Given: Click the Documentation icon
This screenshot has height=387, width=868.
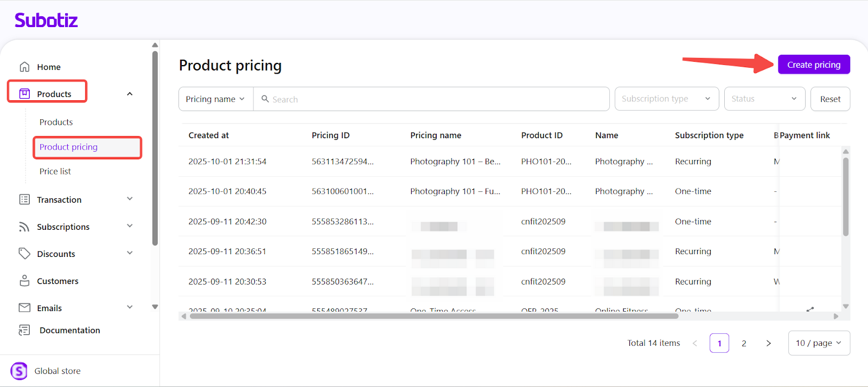Looking at the screenshot, I should tap(24, 330).
